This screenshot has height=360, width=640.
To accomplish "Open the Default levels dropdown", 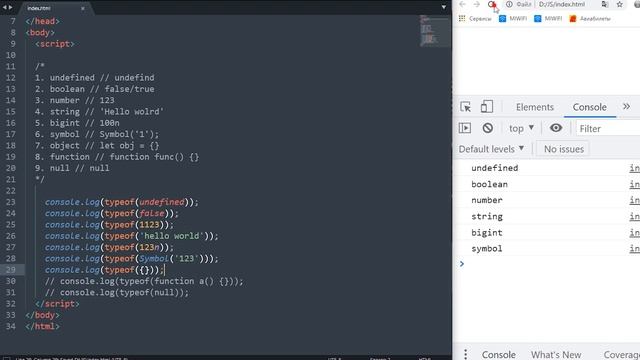I will 491,149.
